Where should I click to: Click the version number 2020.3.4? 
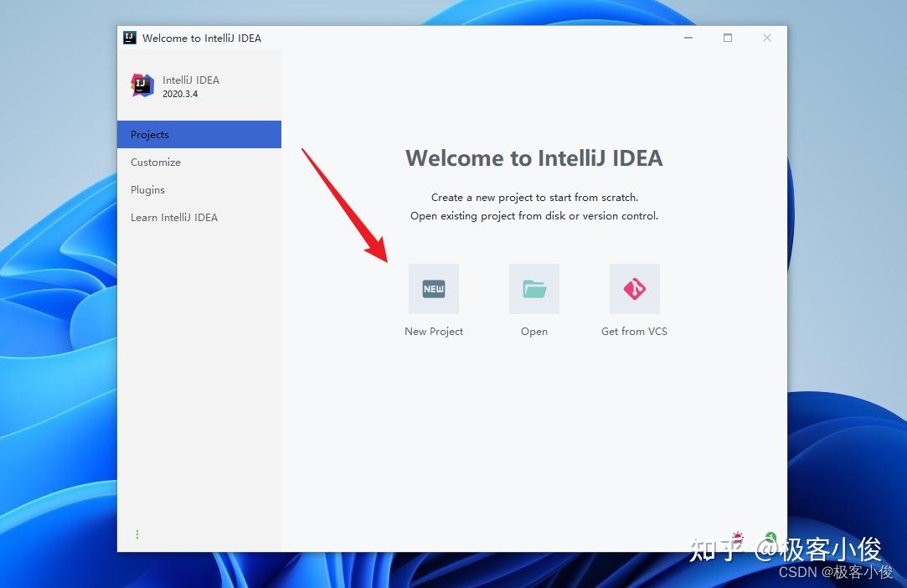tap(180, 94)
